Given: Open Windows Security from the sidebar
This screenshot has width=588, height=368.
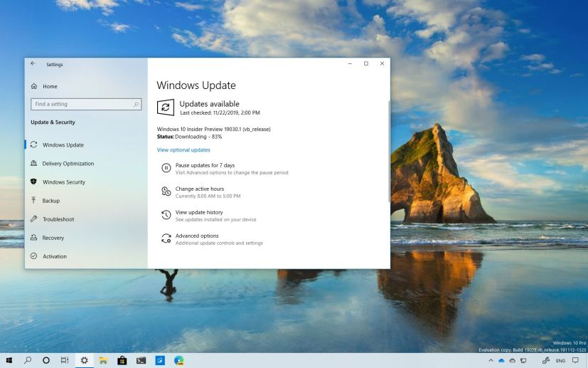Looking at the screenshot, I should (58, 182).
